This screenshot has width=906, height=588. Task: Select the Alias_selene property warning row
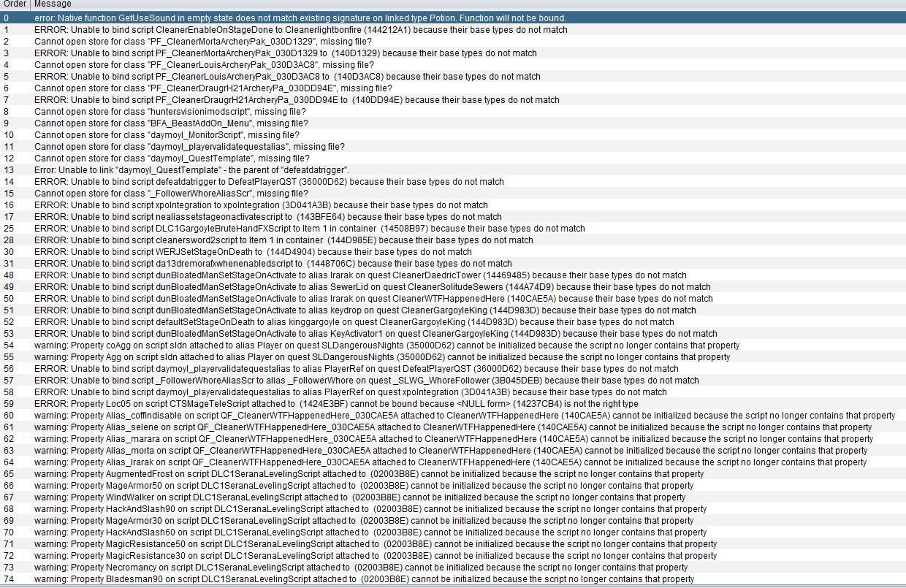pyautogui.click(x=453, y=427)
